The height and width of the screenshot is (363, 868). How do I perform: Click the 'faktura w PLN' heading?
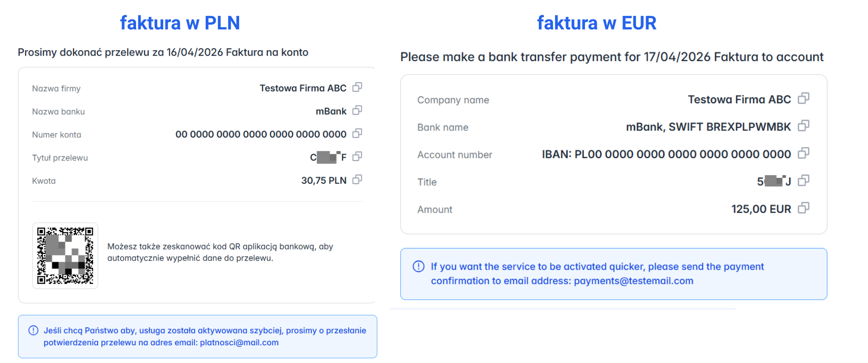[x=180, y=23]
